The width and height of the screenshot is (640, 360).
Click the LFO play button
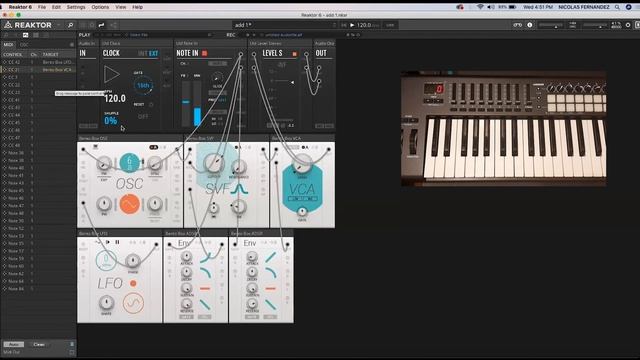coord(108,242)
